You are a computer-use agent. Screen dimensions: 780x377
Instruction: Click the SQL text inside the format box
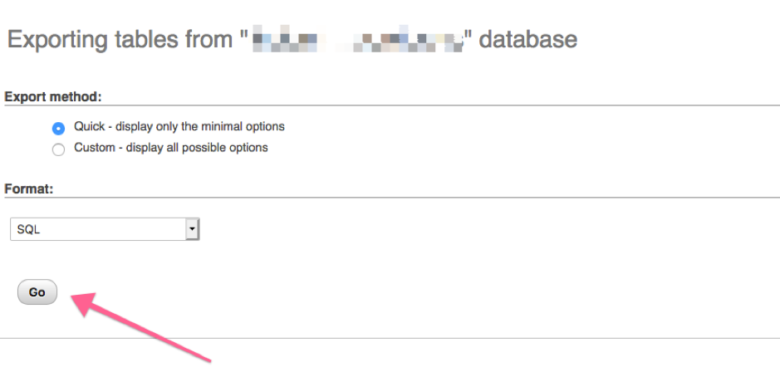pos(28,230)
